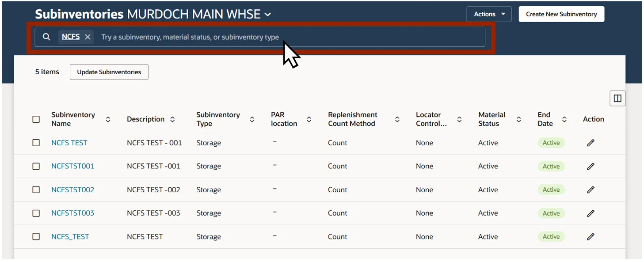Click the search magnifier icon
The height and width of the screenshot is (262, 644).
(46, 37)
